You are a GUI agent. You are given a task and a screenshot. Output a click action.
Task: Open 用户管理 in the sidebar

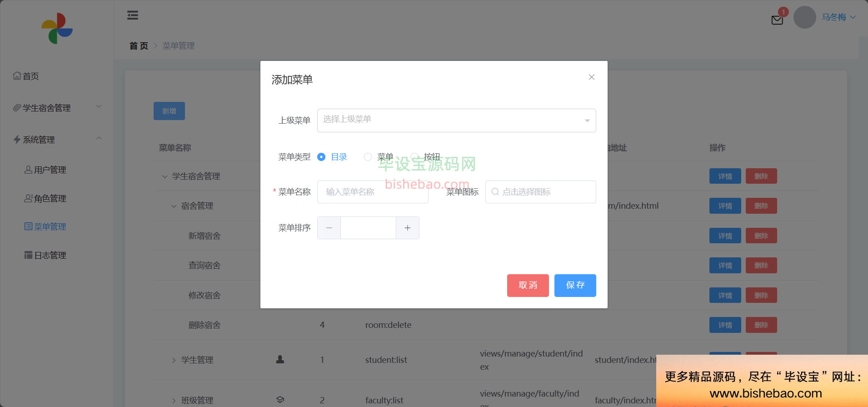click(50, 170)
